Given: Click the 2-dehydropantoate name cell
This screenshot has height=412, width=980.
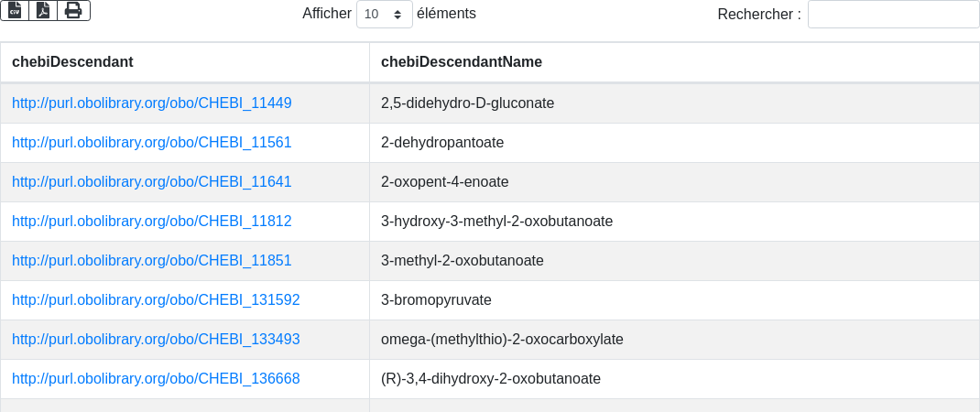Looking at the screenshot, I should (442, 143).
